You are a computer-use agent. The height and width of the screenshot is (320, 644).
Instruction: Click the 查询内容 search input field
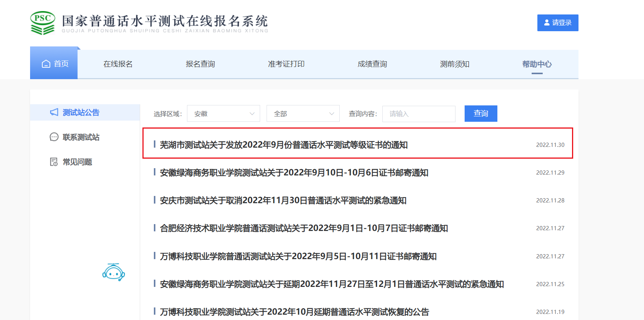(x=419, y=114)
